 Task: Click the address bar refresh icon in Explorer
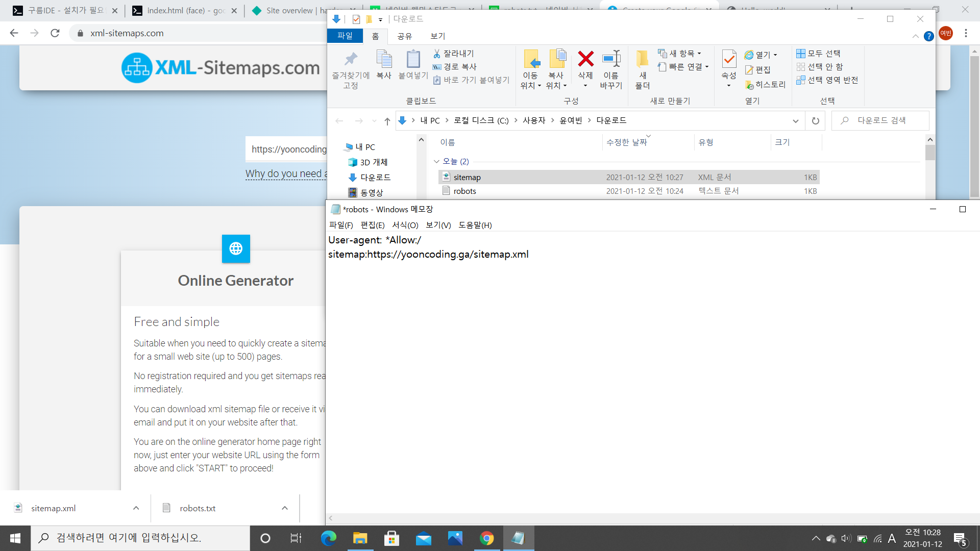tap(815, 121)
